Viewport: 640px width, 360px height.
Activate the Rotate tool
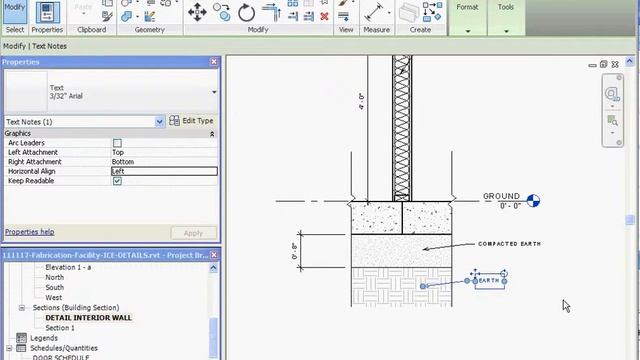246,13
